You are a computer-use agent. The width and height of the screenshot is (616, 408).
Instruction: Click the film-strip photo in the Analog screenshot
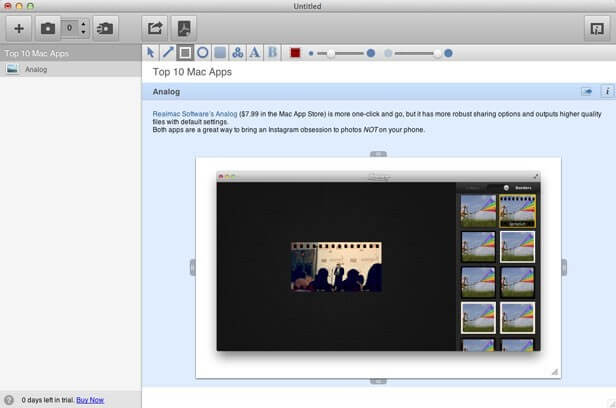point(336,267)
